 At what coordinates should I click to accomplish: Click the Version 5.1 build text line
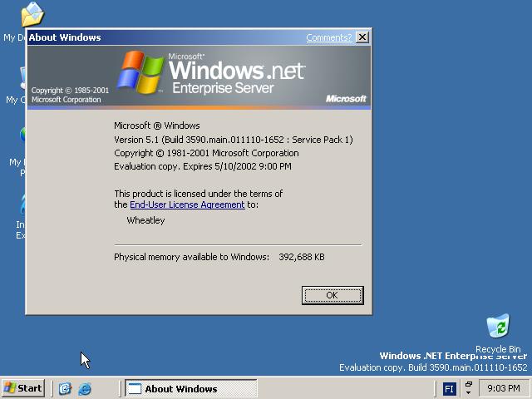tap(234, 140)
